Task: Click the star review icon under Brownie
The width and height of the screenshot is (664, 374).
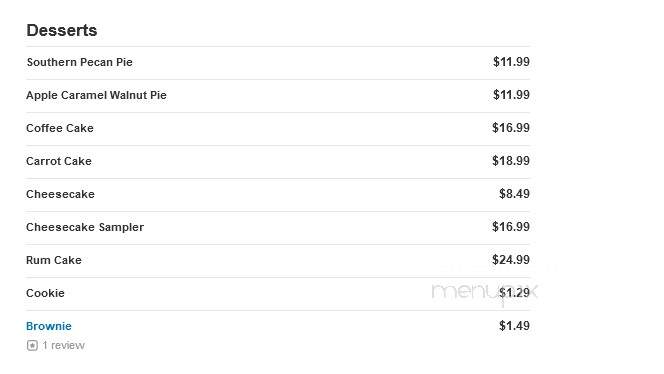Action: point(32,346)
